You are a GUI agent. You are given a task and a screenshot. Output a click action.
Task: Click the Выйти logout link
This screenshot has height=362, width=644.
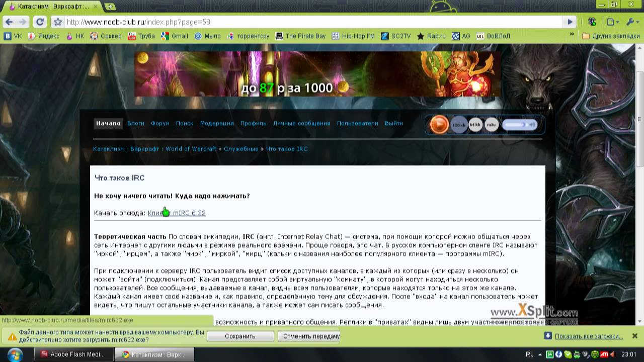tap(393, 123)
